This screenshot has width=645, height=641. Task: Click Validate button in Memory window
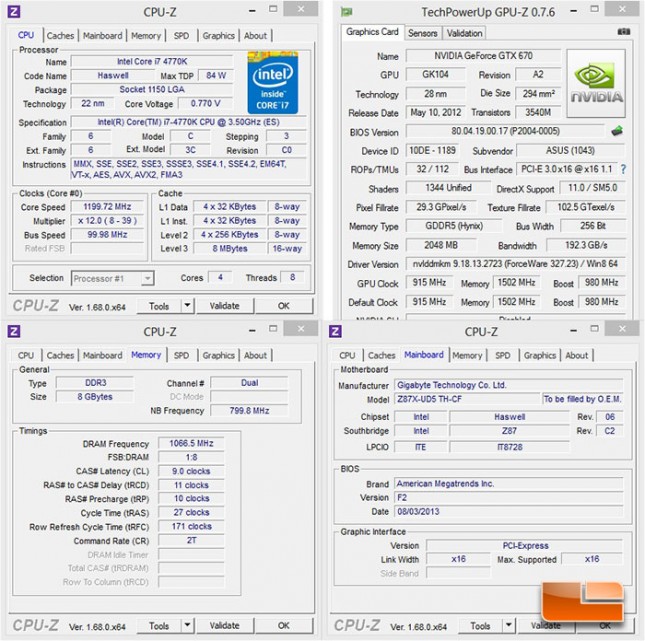pyautogui.click(x=225, y=626)
